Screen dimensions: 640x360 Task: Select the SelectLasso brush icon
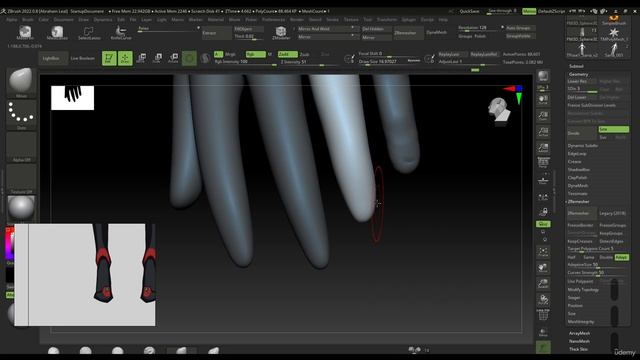tap(89, 32)
